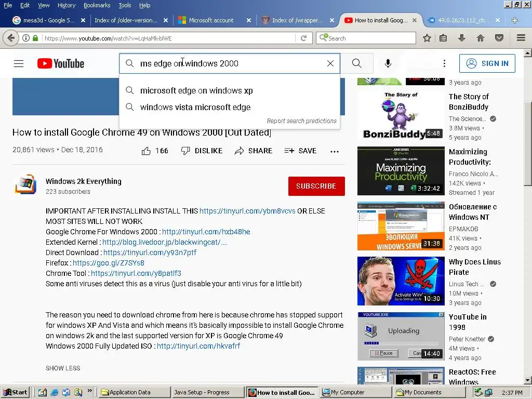Open more actions ellipsis under video

pyautogui.click(x=335, y=151)
